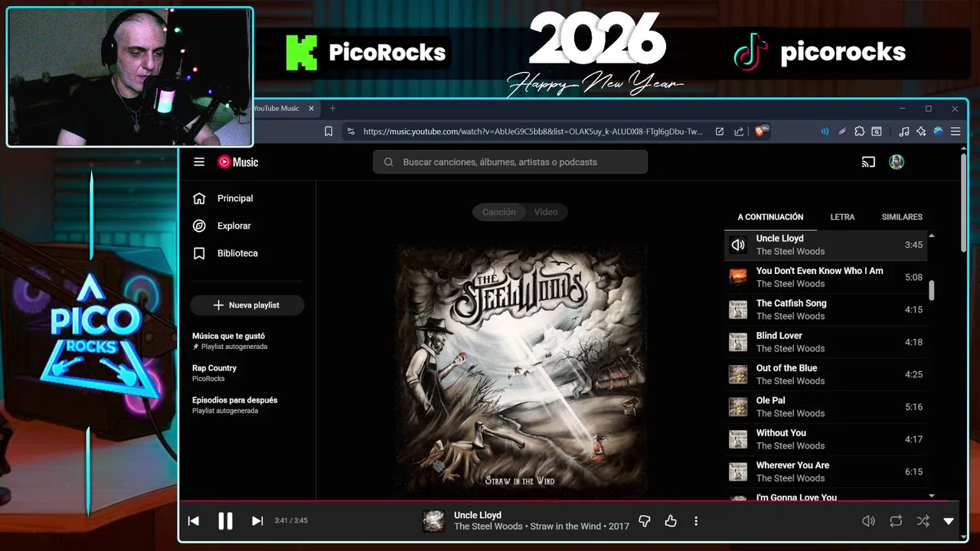Viewport: 980px width, 551px height.
Task: Switch the player to Video mode
Action: 546,212
